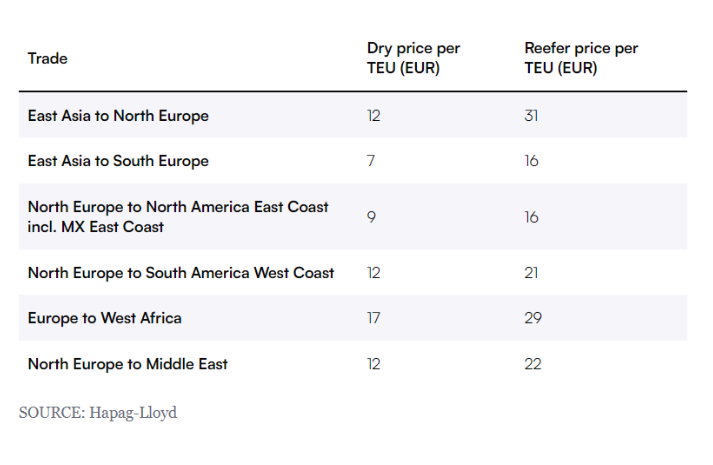Click the Trade column header
Image resolution: width=713 pixels, height=465 pixels.
(47, 58)
